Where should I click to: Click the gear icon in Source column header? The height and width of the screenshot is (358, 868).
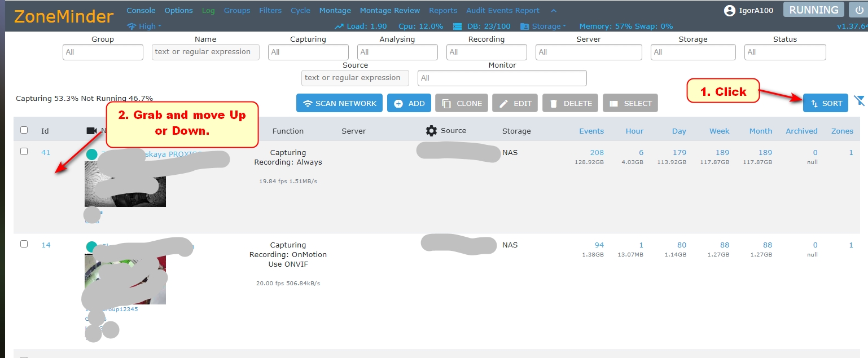(x=431, y=131)
